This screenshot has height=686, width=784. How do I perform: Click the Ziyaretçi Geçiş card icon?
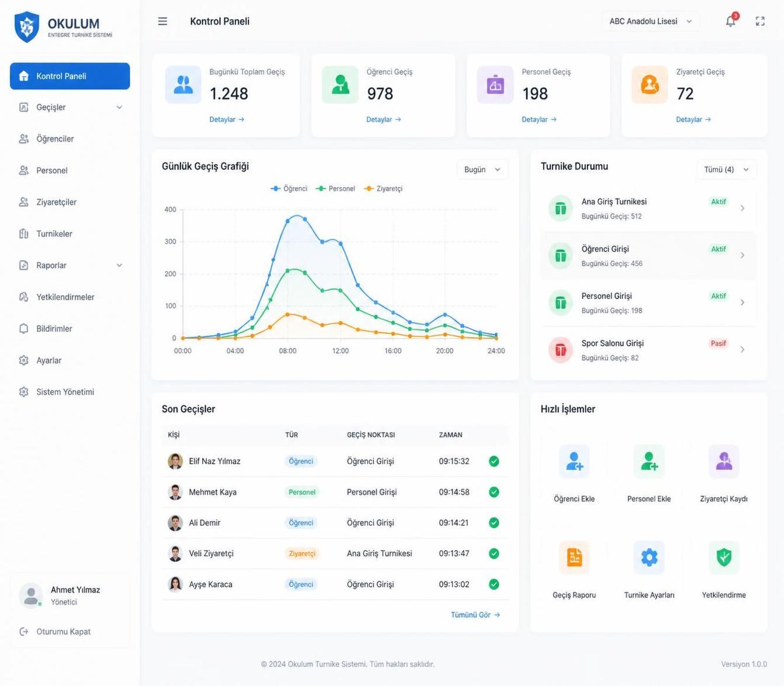pyautogui.click(x=650, y=85)
